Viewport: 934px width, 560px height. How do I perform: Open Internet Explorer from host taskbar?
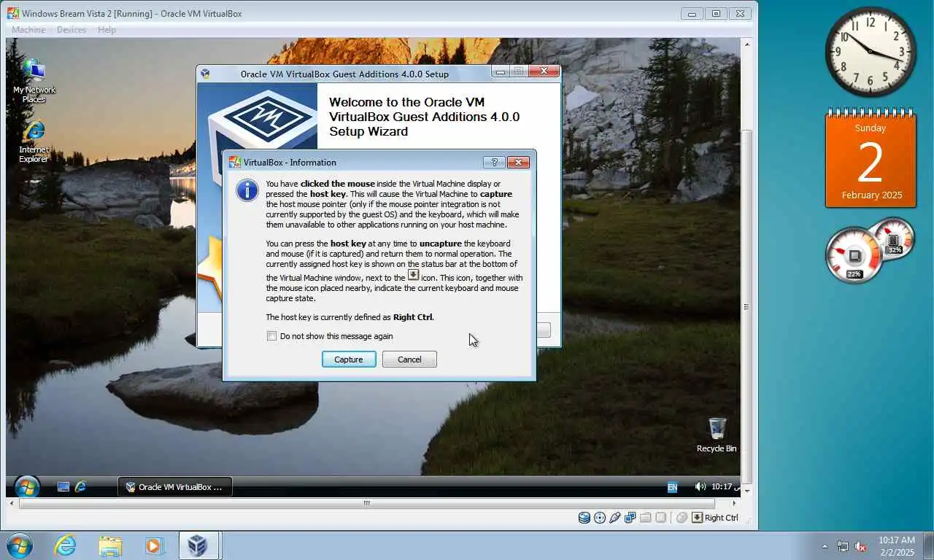(x=66, y=545)
